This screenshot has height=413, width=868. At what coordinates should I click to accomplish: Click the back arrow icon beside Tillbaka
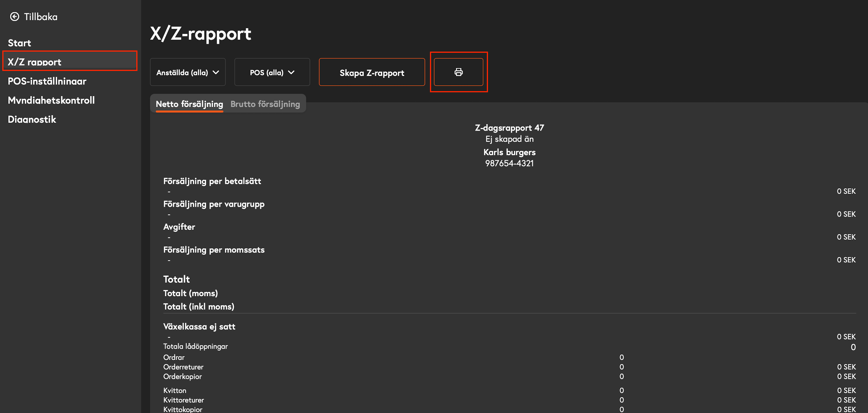(x=14, y=16)
